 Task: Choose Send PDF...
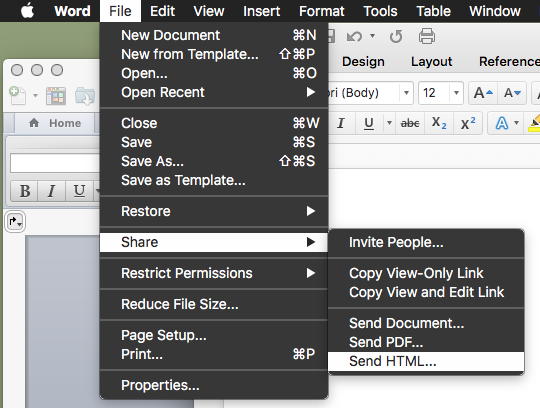coord(426,342)
